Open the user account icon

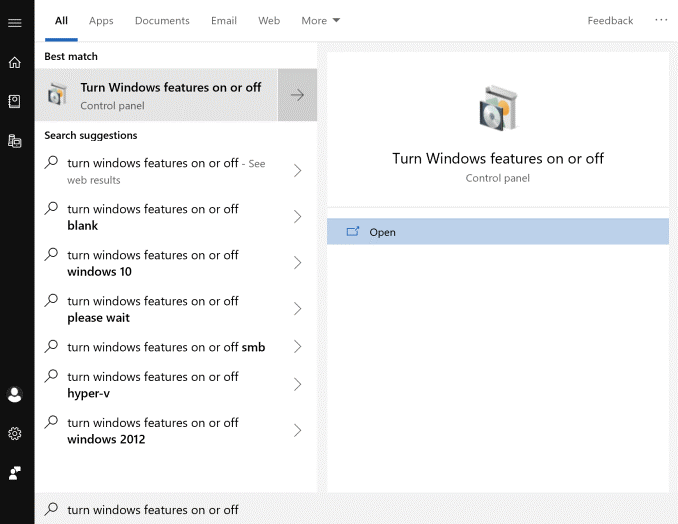point(15,394)
